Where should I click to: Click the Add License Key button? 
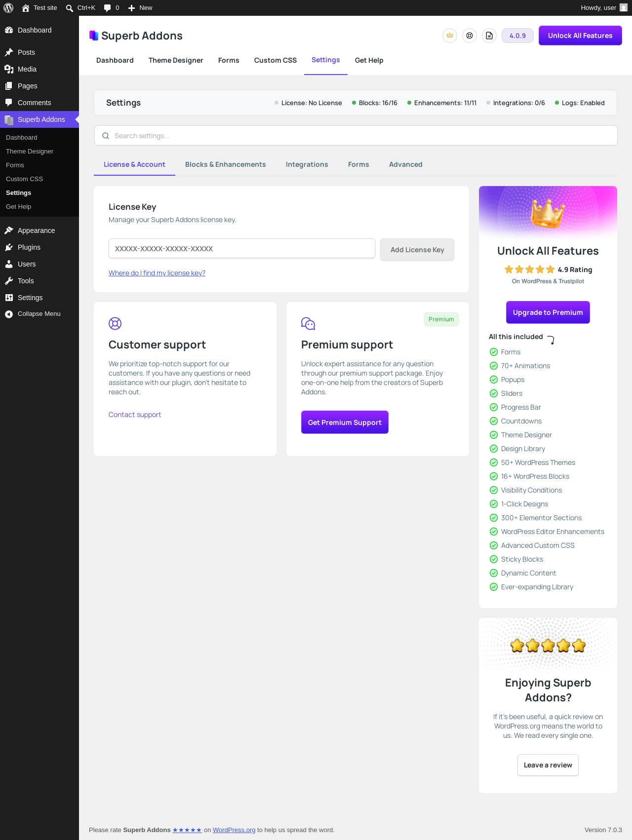417,250
